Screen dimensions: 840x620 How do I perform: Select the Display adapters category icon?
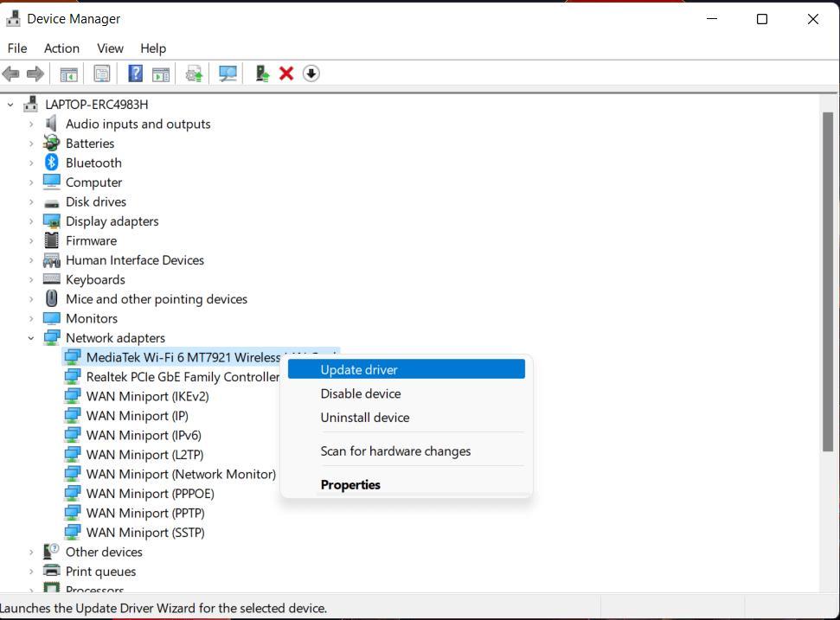pyautogui.click(x=51, y=221)
